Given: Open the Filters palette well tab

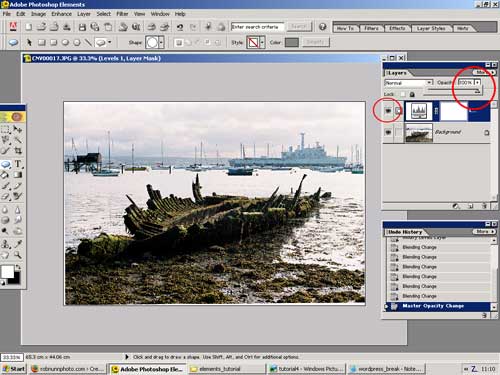Looking at the screenshot, I should coord(371,28).
